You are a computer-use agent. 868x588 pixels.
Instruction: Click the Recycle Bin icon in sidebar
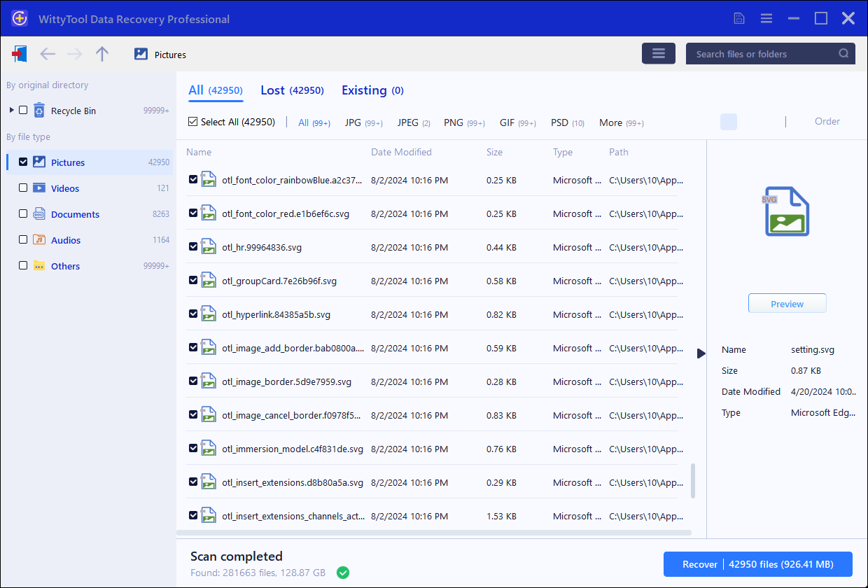pos(39,111)
